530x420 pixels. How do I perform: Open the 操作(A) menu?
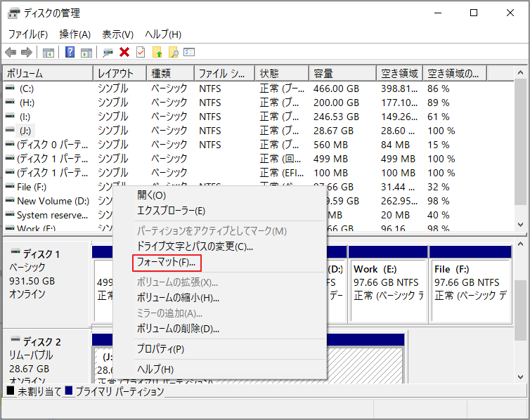(x=75, y=34)
